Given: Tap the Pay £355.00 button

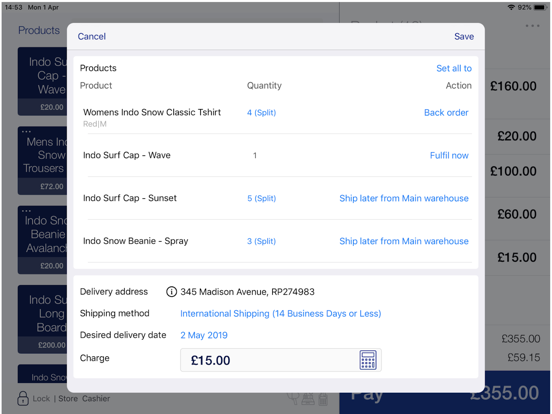Looking at the screenshot, I should pyautogui.click(x=445, y=392).
